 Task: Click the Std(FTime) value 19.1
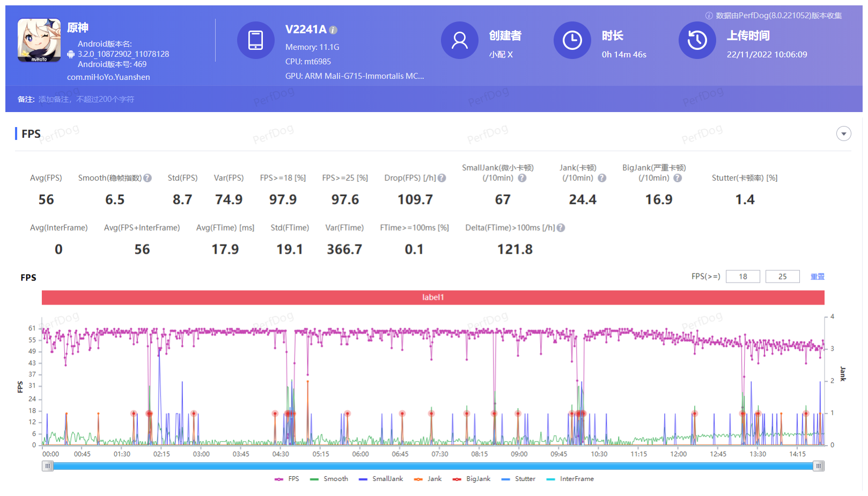pos(290,249)
